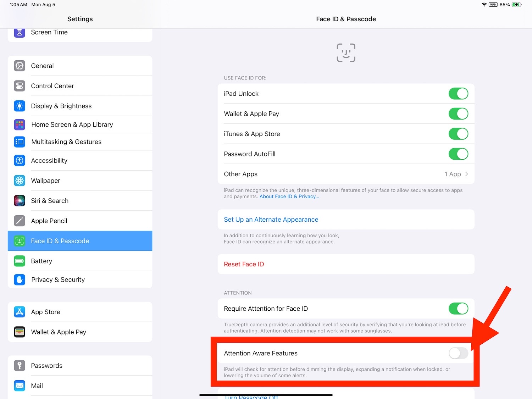
Task: Tap the battery status icon
Action: tap(516, 5)
